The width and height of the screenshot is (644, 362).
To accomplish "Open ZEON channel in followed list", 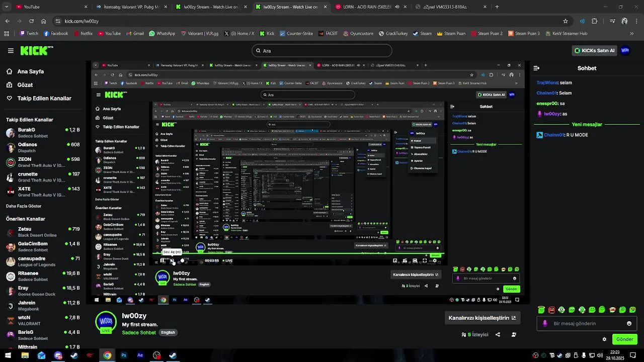I will point(43,162).
